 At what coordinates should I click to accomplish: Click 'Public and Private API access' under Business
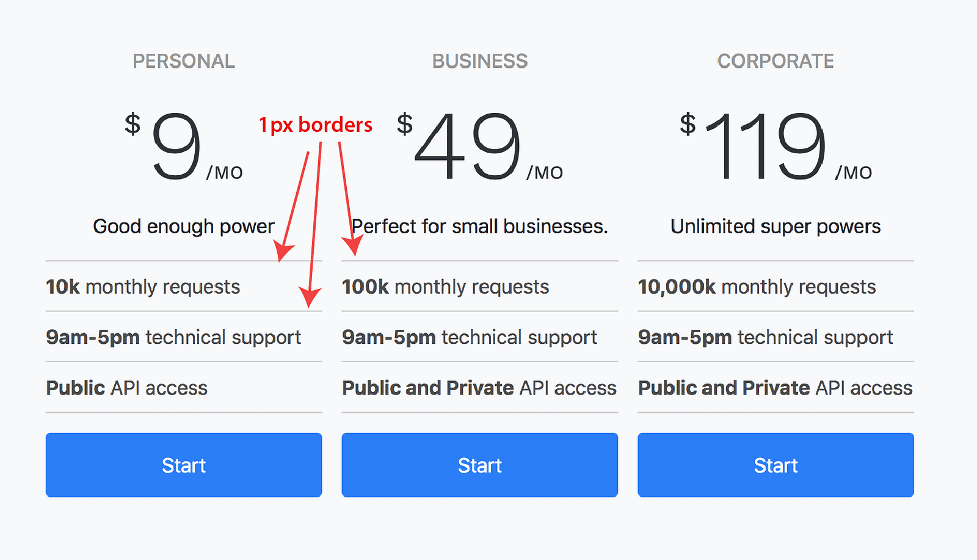(479, 388)
